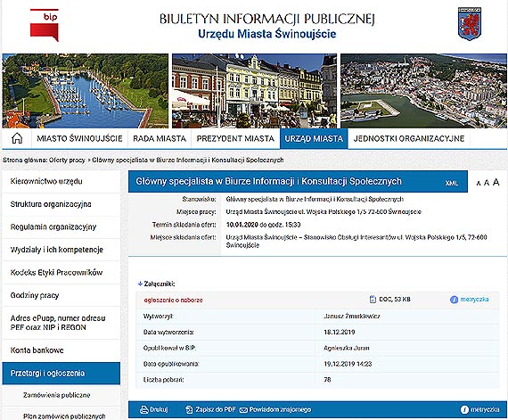Click deadline date 10.01.2020

(x=242, y=225)
